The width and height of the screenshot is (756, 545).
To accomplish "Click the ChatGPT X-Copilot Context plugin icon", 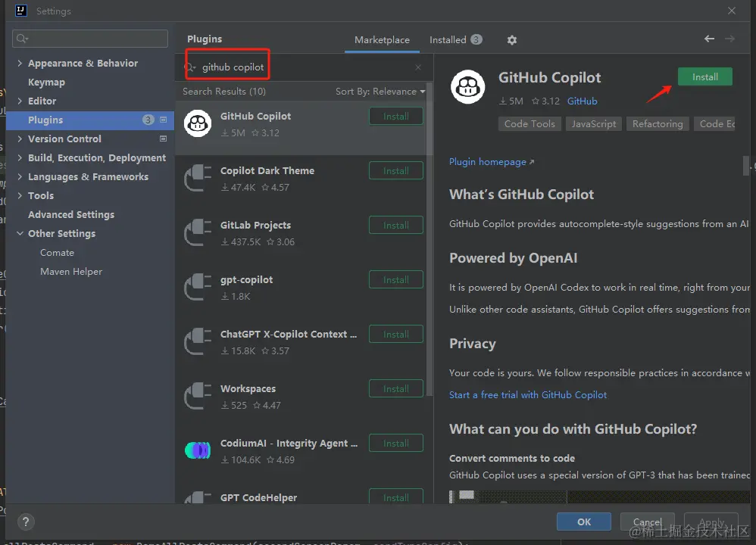I will [x=198, y=341].
